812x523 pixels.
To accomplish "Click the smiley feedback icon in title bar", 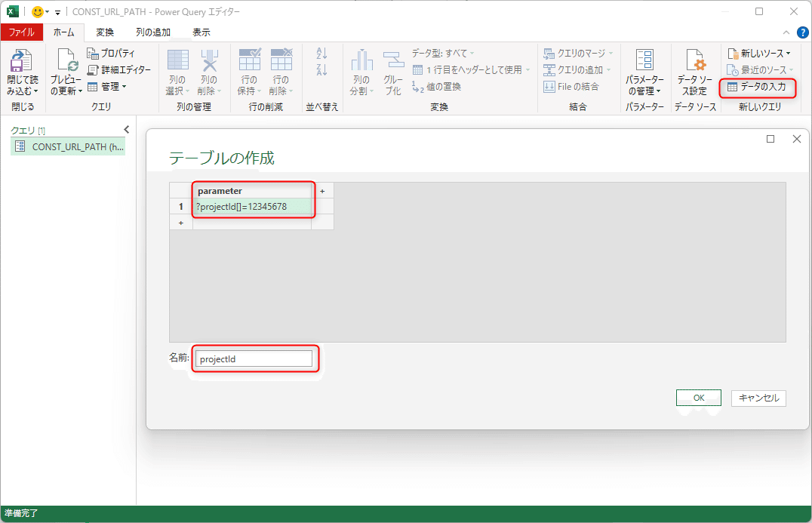I will point(37,11).
